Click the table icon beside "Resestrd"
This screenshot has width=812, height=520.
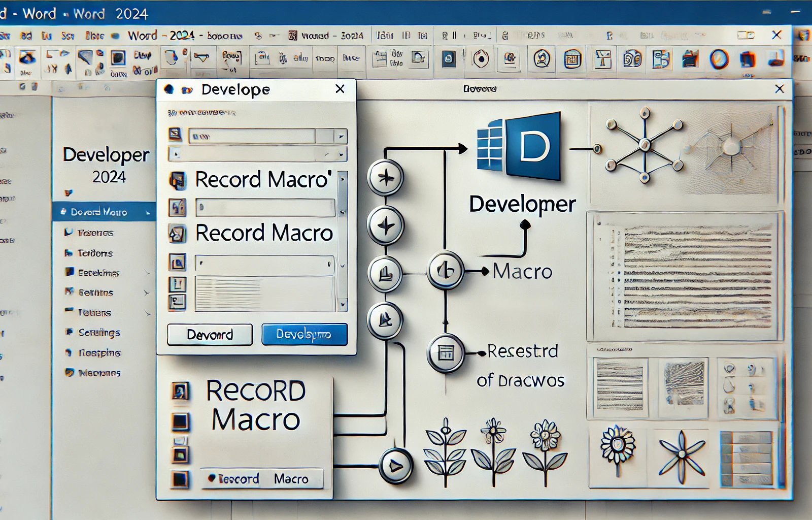point(446,353)
